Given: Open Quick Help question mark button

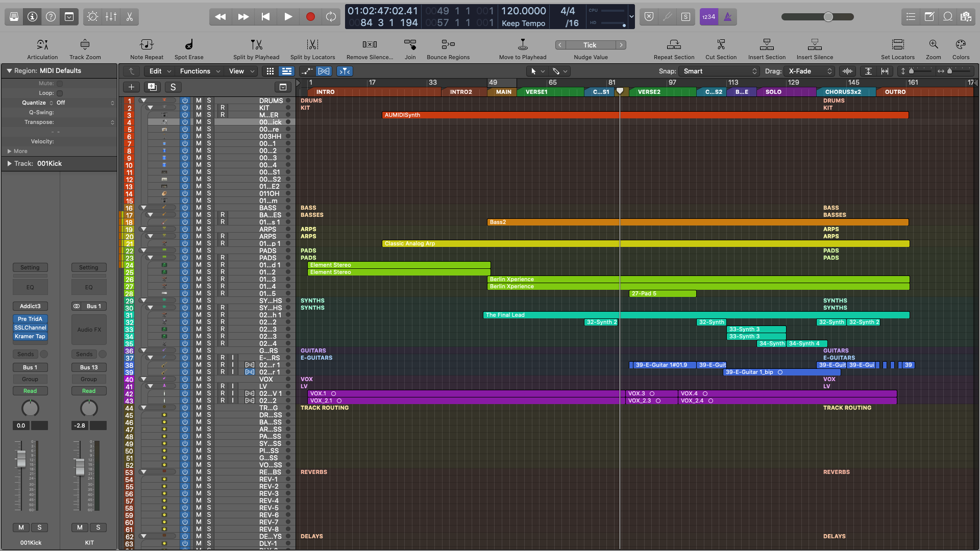Looking at the screenshot, I should pyautogui.click(x=51, y=17).
